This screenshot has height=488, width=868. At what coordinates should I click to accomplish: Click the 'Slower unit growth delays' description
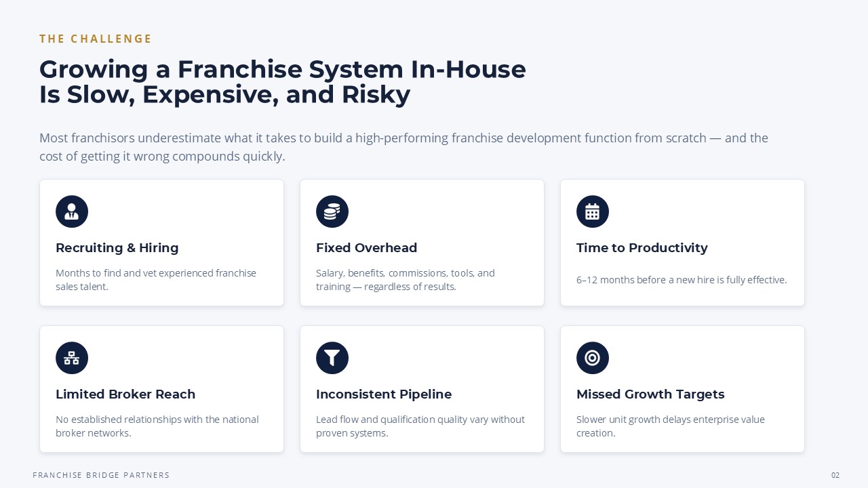[x=671, y=426]
